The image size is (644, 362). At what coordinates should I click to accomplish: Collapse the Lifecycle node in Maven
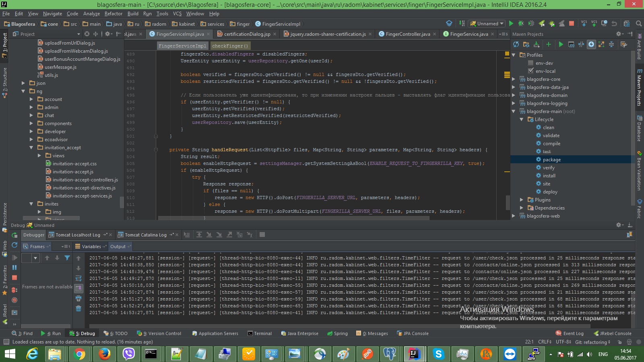[521, 119]
